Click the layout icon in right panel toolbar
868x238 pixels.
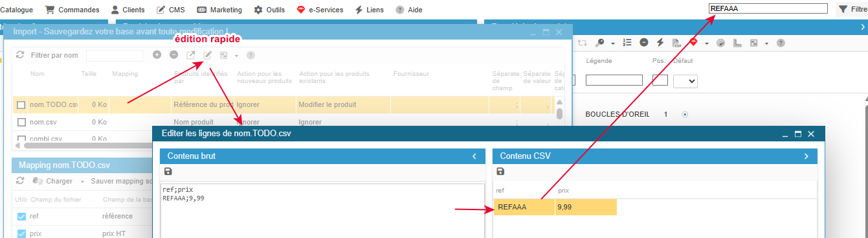point(754,43)
